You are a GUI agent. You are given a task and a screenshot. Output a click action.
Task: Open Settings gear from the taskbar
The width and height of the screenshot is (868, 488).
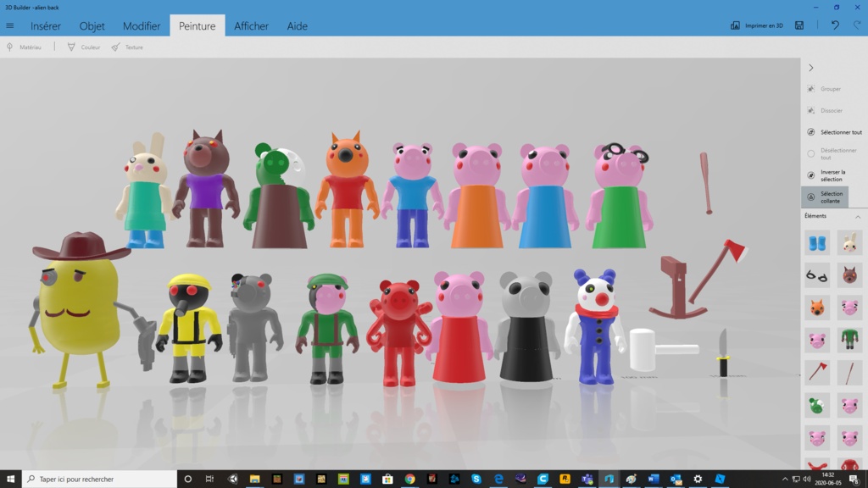click(x=698, y=479)
